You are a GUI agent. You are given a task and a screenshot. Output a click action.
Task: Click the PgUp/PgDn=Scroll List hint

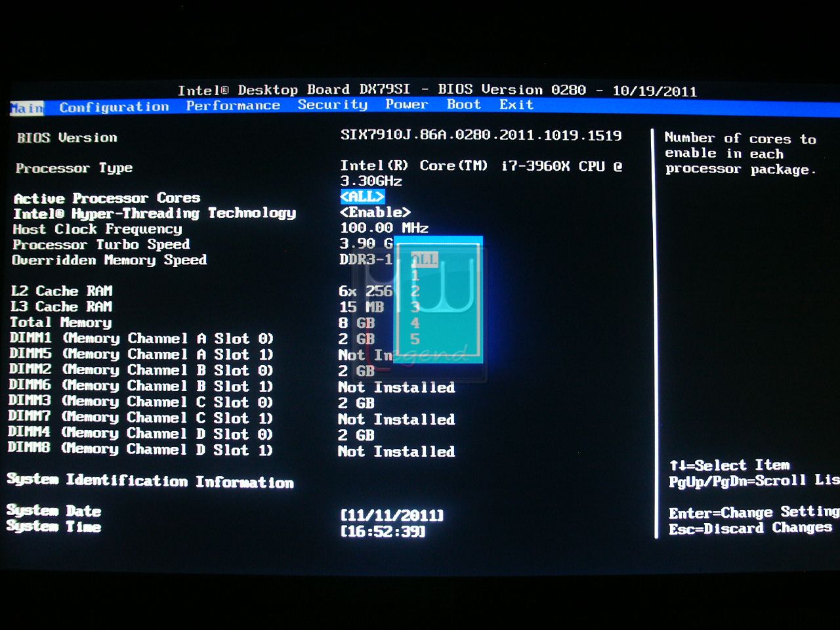click(754, 480)
